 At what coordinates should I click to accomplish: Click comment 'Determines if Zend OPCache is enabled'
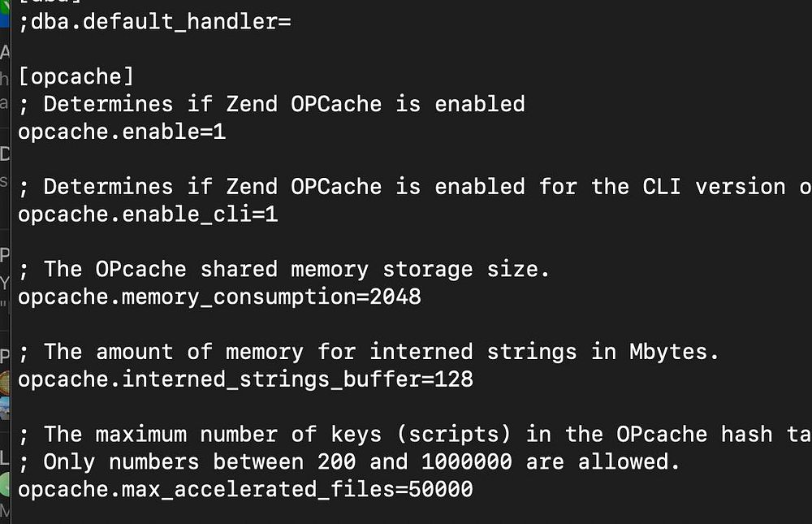point(272,104)
